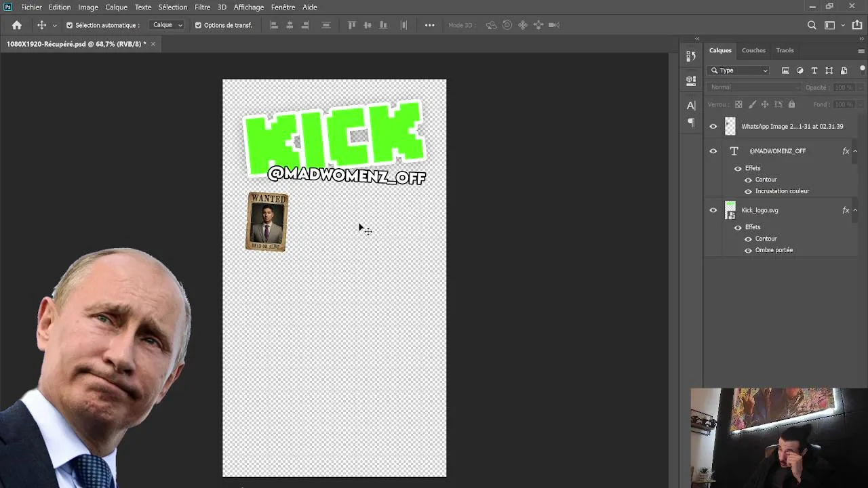
Task: Filter layers by smart object icon
Action: (844, 70)
